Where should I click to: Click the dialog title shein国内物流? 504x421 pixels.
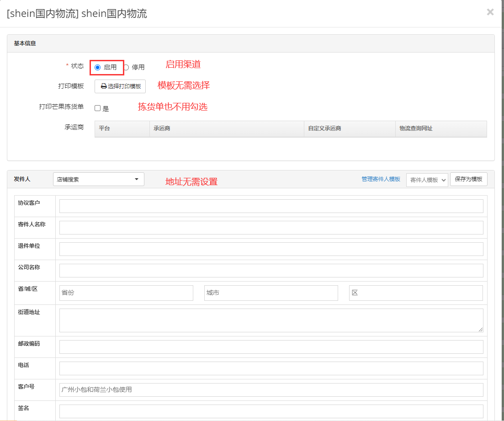[77, 14]
